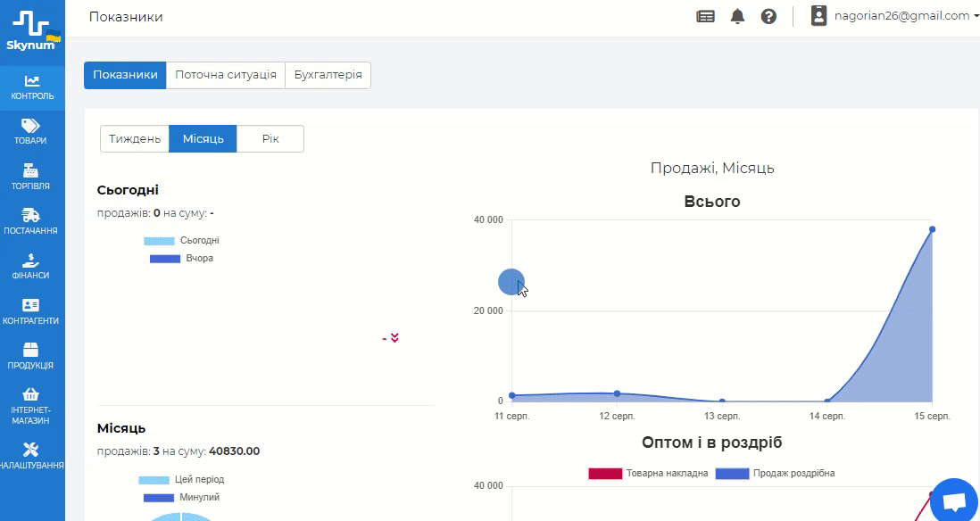Toggle the Продаж роздрібна legend series
Image resolution: width=980 pixels, height=521 pixels.
tap(775, 474)
